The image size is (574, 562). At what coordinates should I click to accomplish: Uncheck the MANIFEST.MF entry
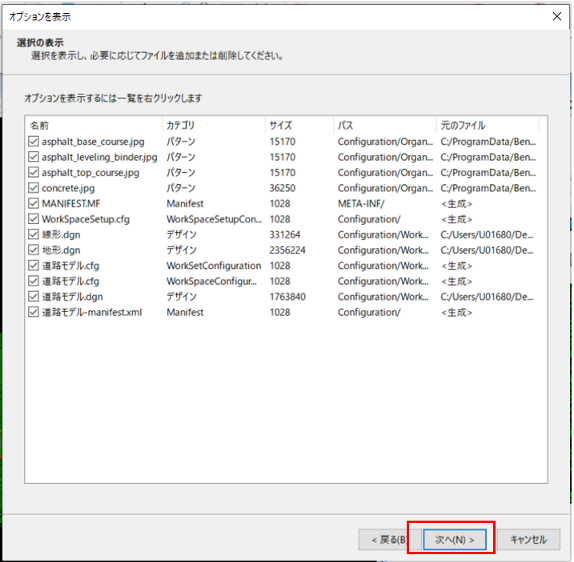click(x=33, y=204)
